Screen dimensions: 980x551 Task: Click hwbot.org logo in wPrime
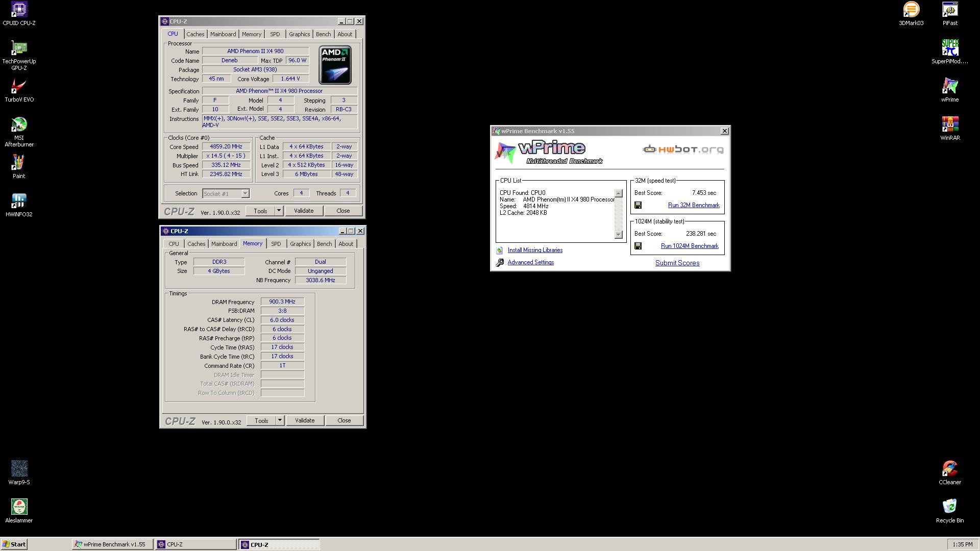[x=683, y=149]
